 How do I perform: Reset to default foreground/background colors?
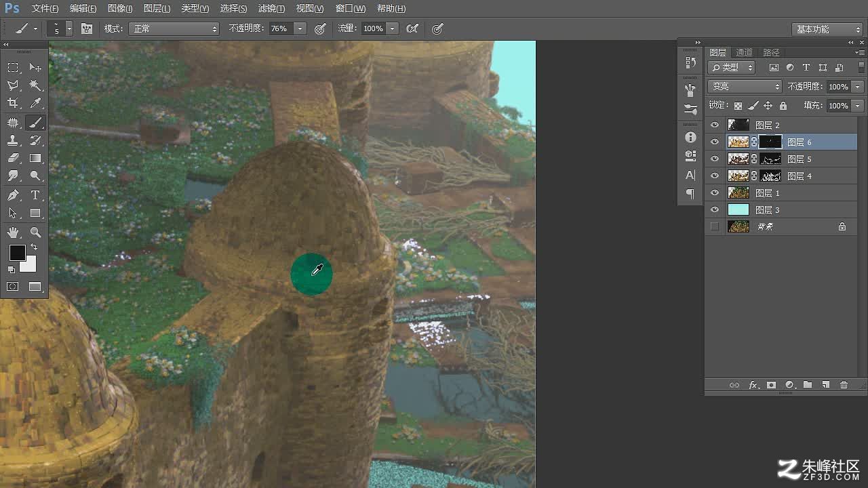pyautogui.click(x=12, y=270)
